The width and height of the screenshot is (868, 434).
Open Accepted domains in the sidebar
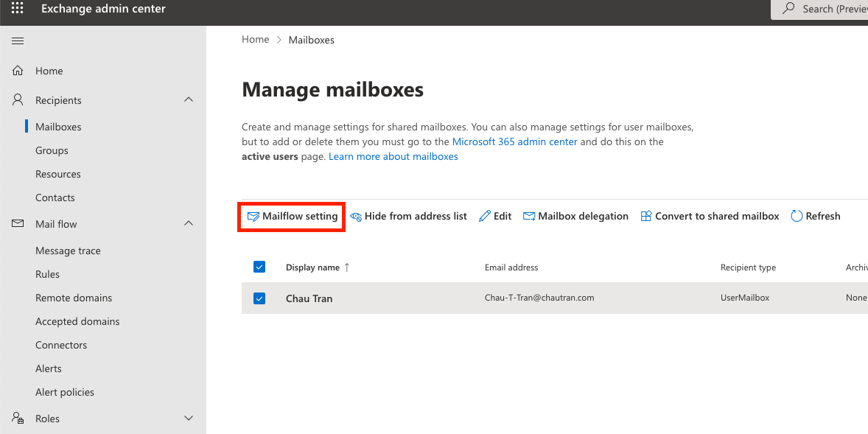click(x=77, y=321)
